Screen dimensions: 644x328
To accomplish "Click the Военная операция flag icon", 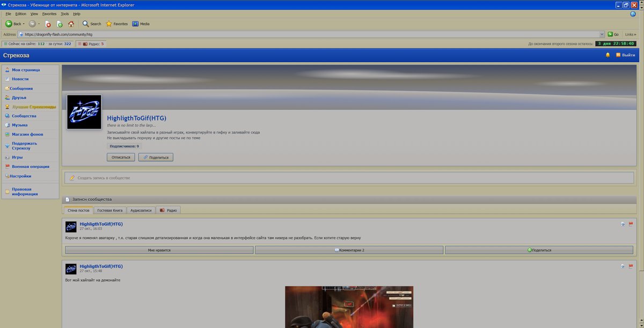I will 7,167.
